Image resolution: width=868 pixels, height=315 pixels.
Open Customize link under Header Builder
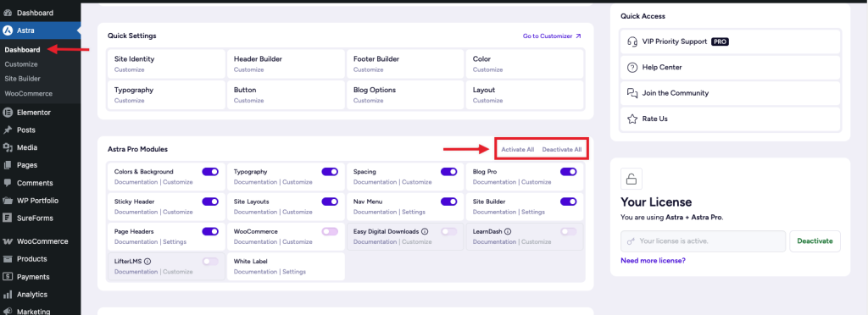pos(248,69)
